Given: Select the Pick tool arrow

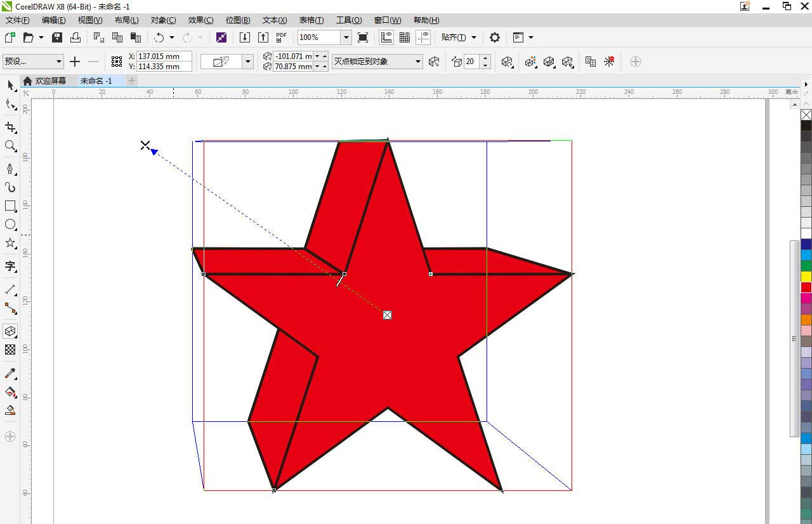Looking at the screenshot, I should pyautogui.click(x=10, y=86).
